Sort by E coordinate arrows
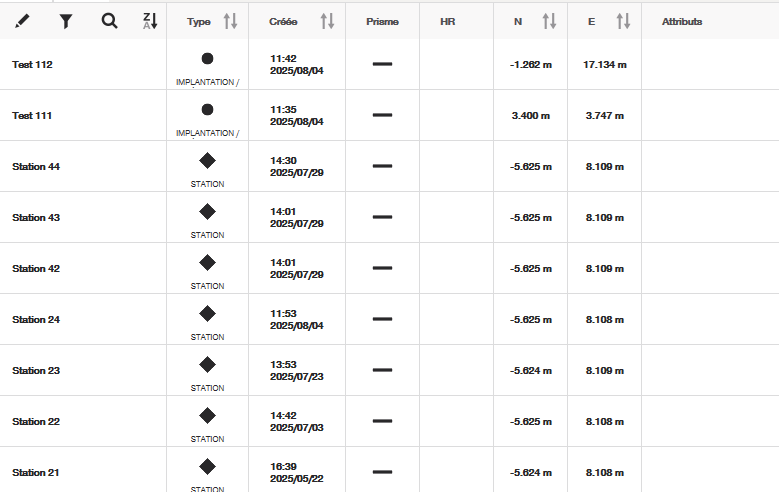Viewport: 779px width, 492px height. (x=623, y=21)
